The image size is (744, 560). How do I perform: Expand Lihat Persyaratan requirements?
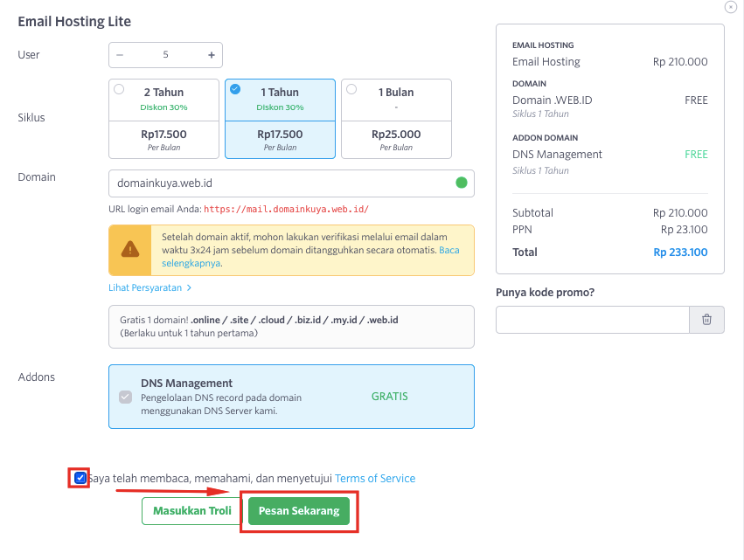pos(149,287)
